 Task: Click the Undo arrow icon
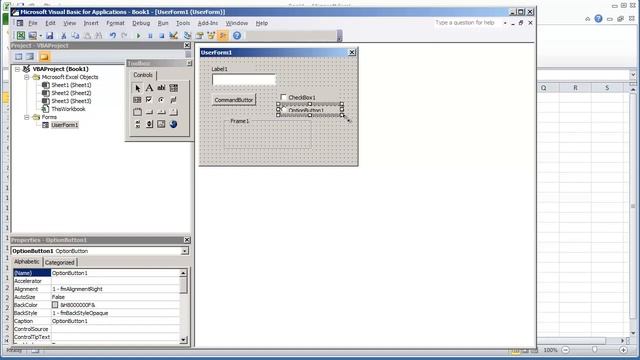point(113,36)
